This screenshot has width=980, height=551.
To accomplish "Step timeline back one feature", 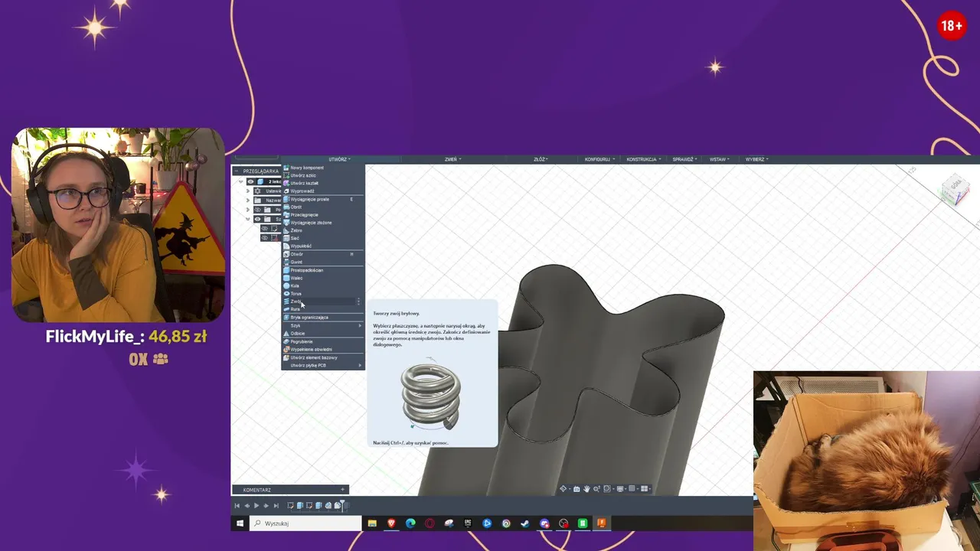I will pos(247,505).
